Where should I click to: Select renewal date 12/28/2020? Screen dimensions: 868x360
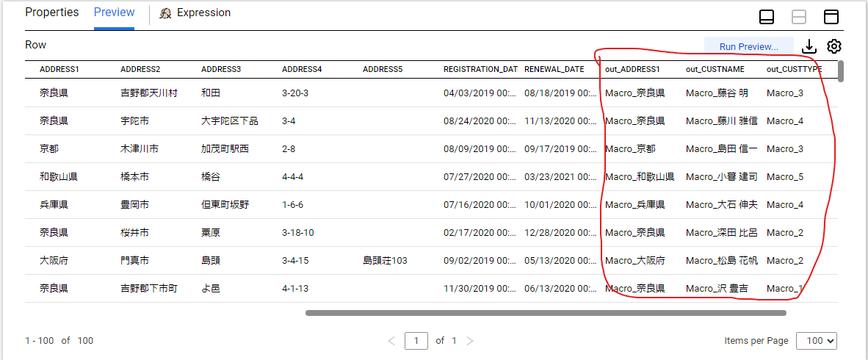coord(561,233)
